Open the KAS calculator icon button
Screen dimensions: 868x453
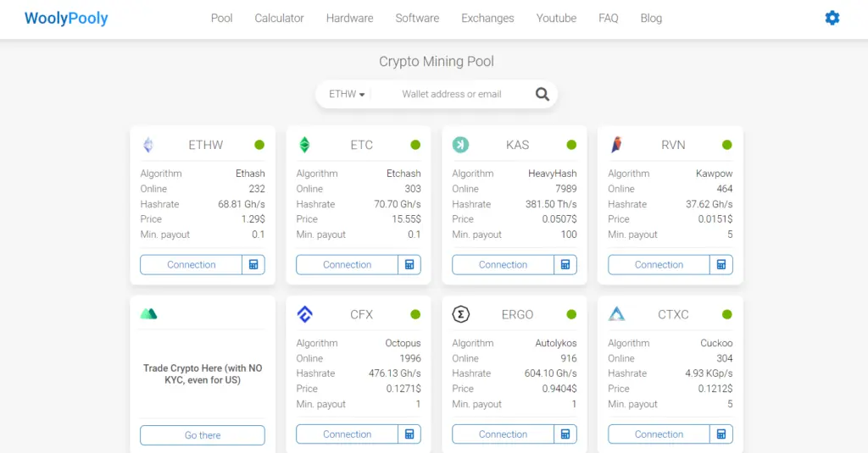[x=565, y=264]
